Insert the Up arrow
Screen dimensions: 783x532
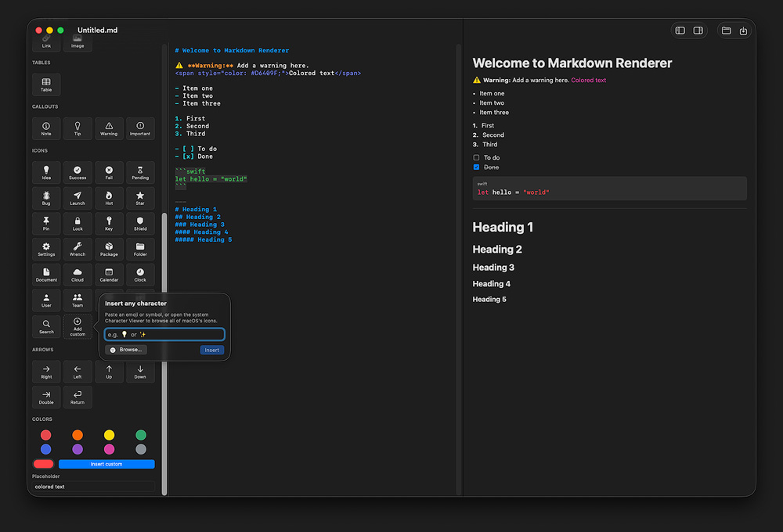click(x=109, y=372)
